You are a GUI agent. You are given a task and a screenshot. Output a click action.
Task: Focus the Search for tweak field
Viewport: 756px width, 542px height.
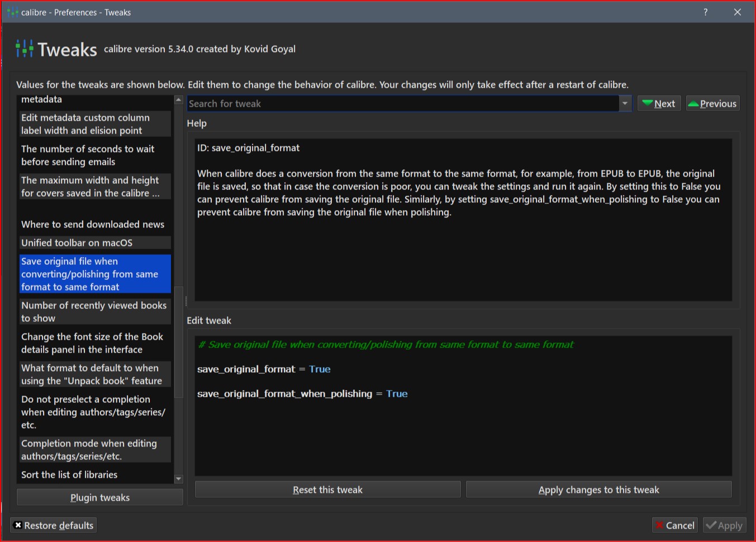pos(403,103)
